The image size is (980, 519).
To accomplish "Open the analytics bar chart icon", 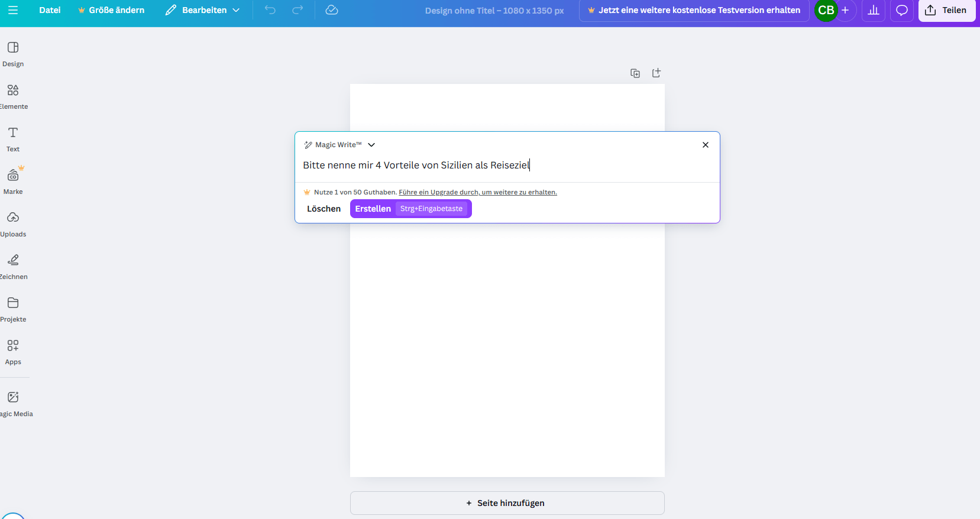I will [874, 10].
